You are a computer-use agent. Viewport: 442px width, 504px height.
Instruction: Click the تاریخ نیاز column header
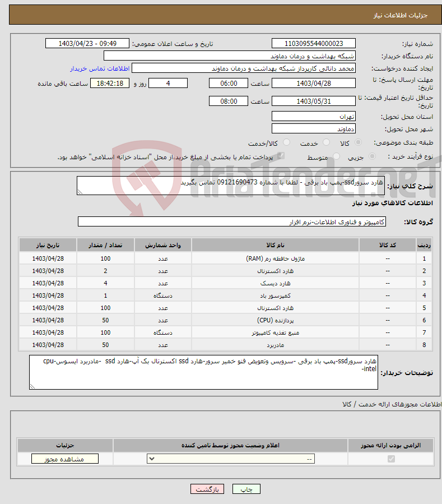(48, 245)
